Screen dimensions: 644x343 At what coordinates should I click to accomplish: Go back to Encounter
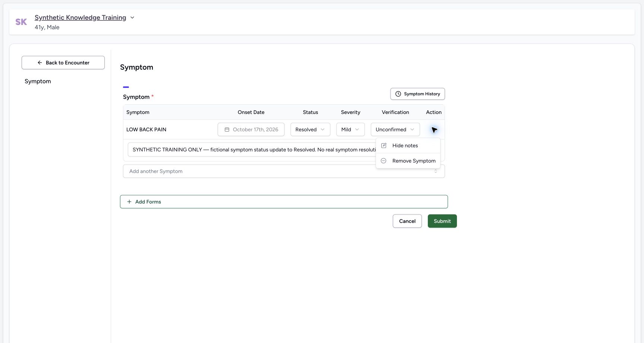[63, 63]
